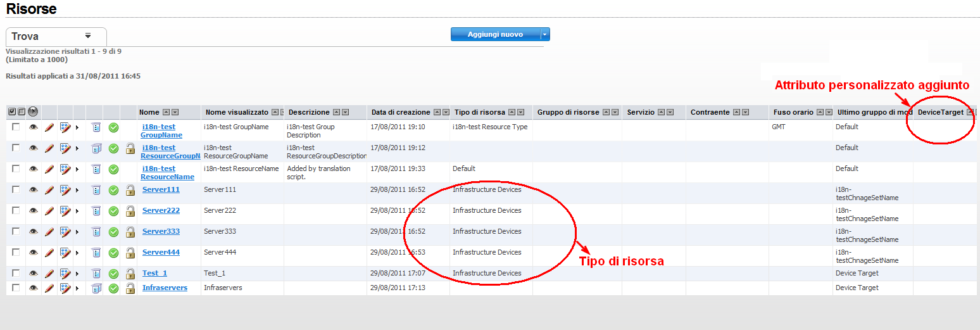The height and width of the screenshot is (330, 980).
Task: Tick the checkbox for Infraservers row
Action: pos(16,288)
